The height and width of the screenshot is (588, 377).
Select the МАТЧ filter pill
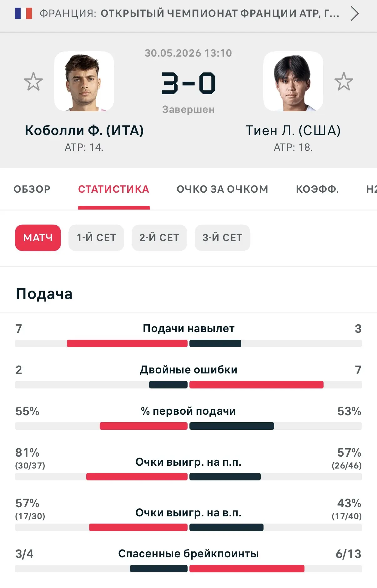point(38,238)
